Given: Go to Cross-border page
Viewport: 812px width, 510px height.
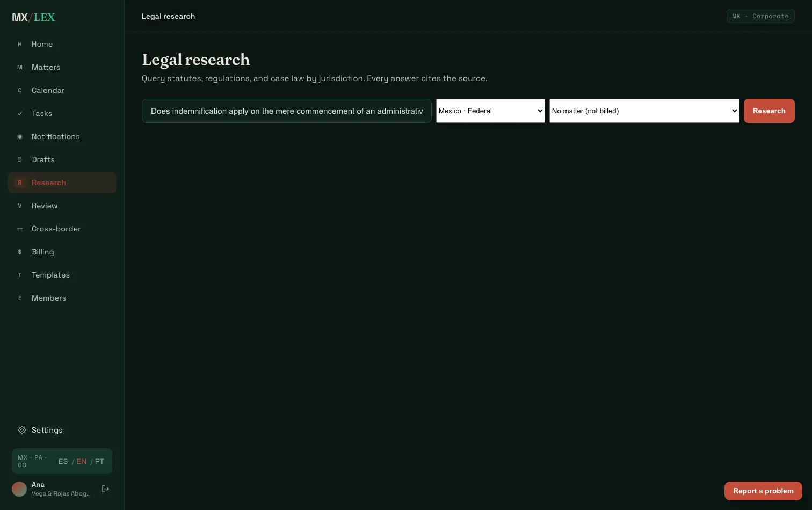Looking at the screenshot, I should pos(62,229).
